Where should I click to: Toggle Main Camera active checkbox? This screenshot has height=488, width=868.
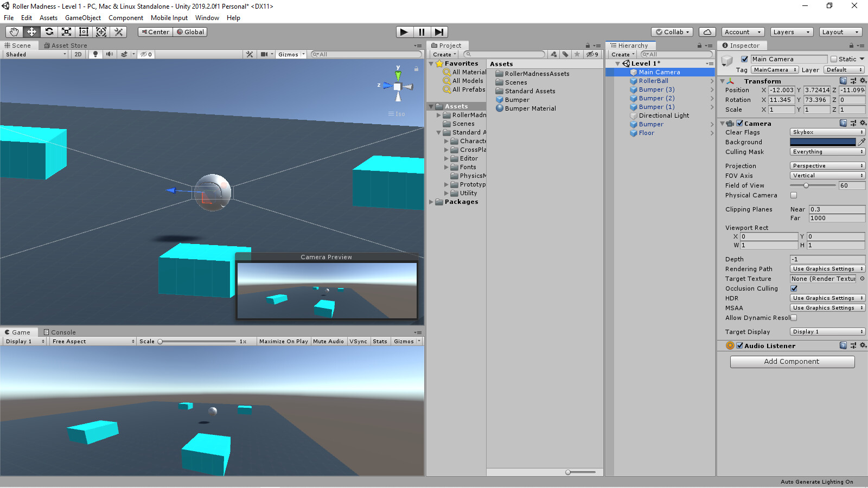[x=744, y=59]
